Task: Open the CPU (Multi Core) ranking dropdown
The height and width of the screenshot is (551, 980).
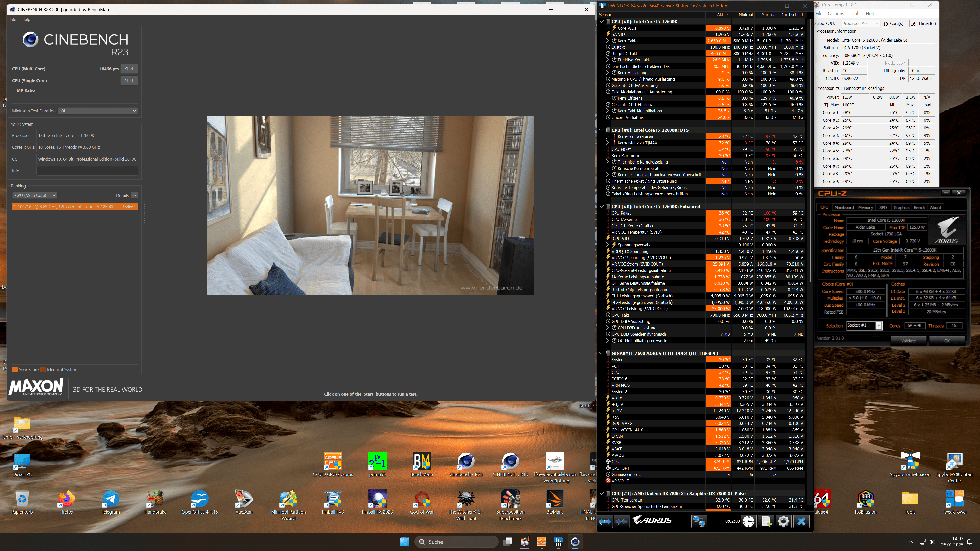Action: [x=35, y=195]
